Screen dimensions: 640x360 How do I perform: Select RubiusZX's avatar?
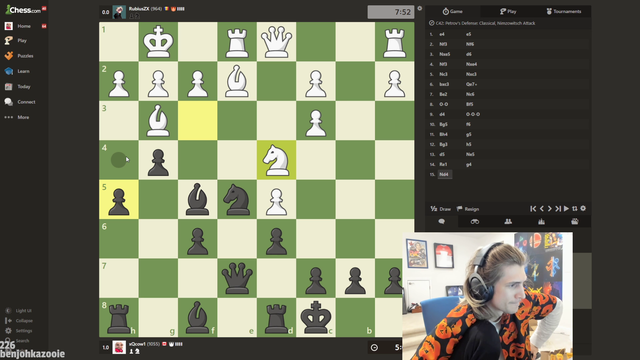click(119, 12)
